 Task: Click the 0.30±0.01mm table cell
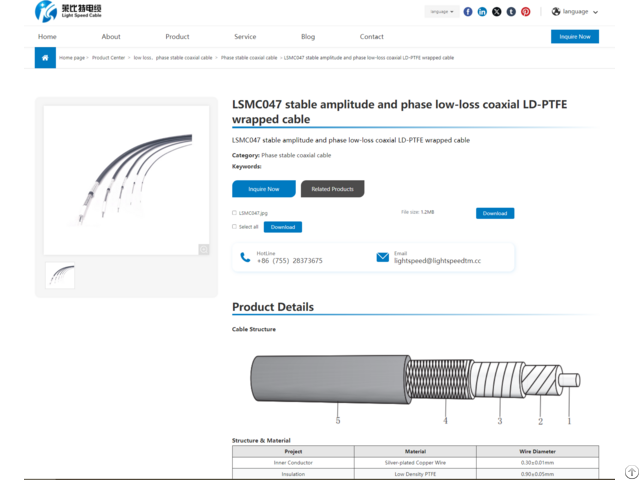pos(537,463)
